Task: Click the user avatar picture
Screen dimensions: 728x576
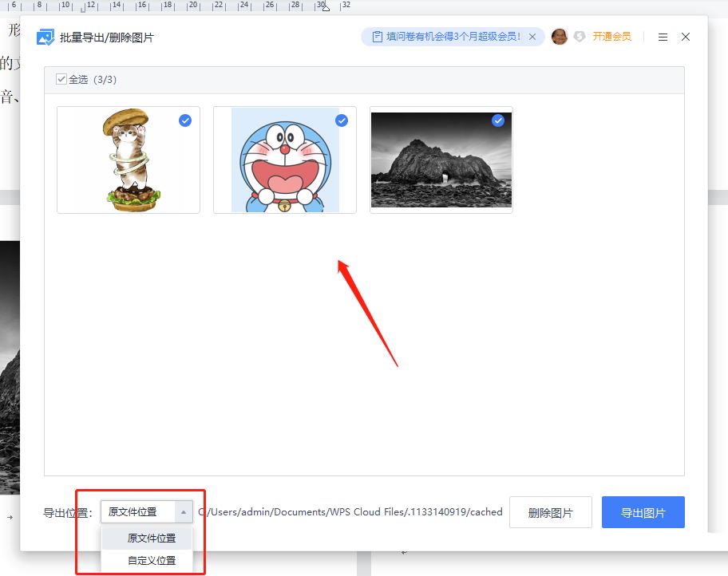Action: pos(560,37)
